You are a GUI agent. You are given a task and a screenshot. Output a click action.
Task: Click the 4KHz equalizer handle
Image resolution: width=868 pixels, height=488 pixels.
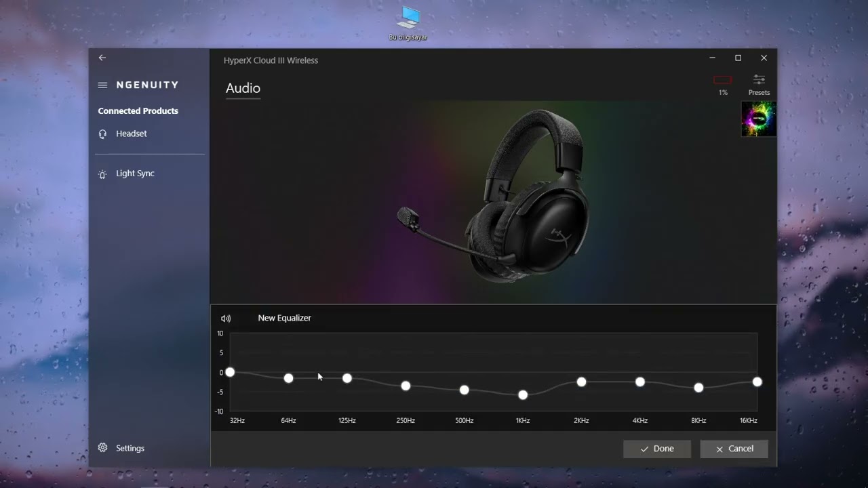click(x=640, y=382)
